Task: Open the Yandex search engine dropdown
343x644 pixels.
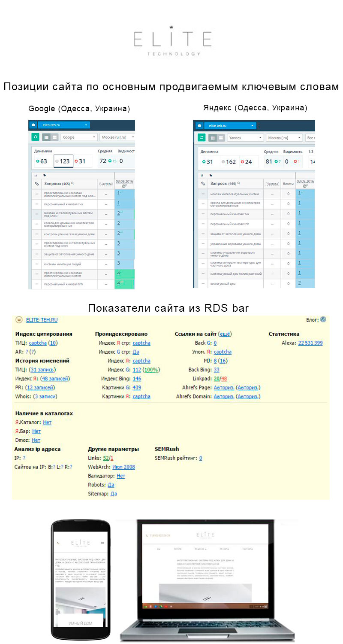Action: point(245,137)
